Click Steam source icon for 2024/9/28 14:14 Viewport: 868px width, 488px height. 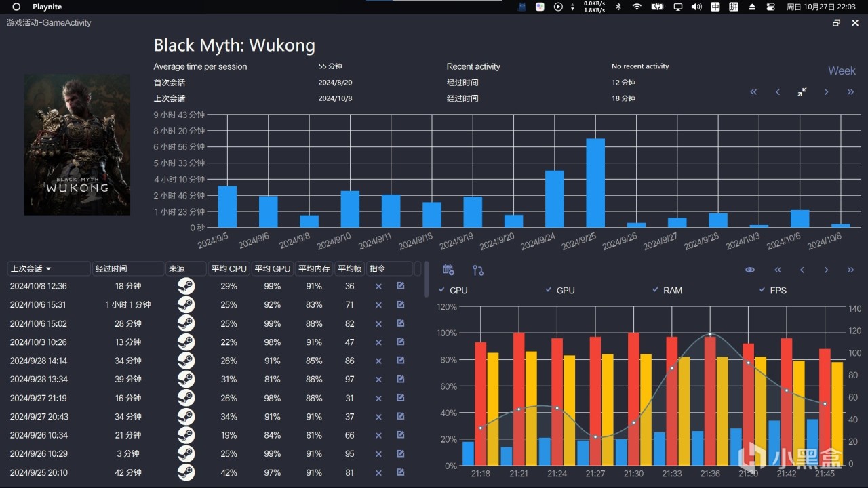pos(186,361)
